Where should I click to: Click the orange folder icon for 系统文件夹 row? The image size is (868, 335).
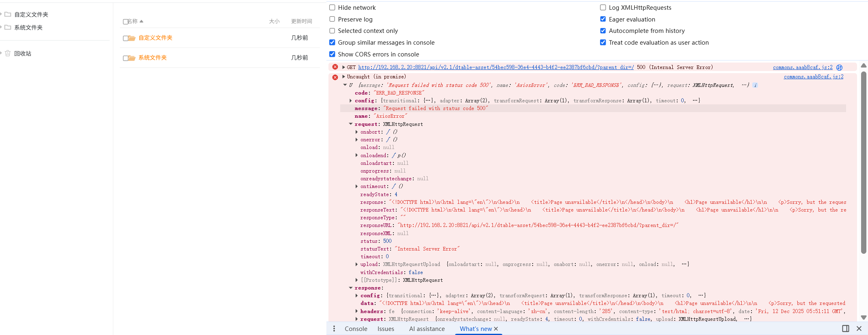(132, 58)
